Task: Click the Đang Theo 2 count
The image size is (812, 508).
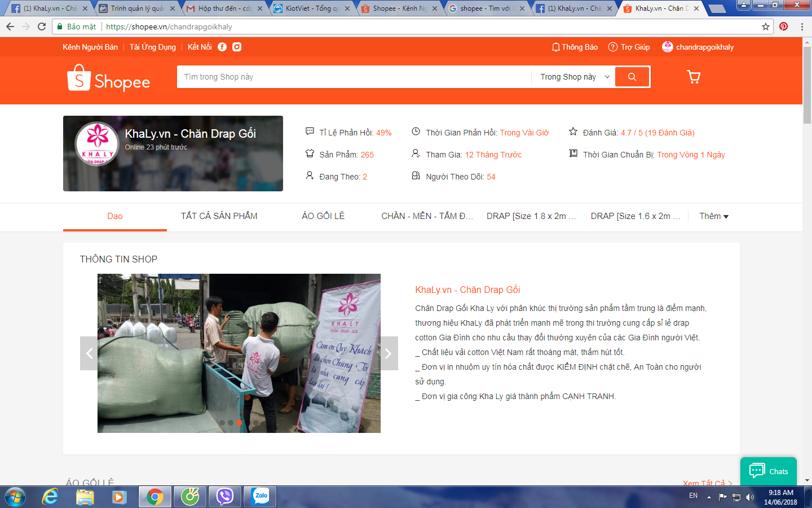Action: (x=343, y=177)
